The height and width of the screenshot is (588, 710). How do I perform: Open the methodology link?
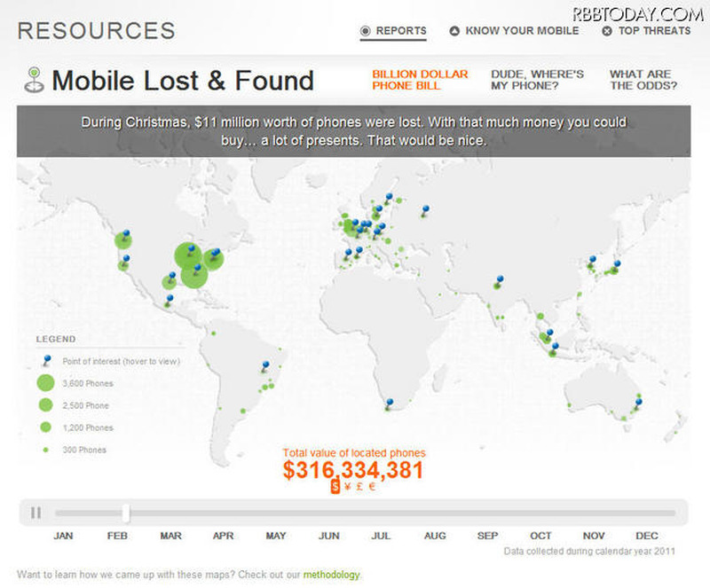(331, 575)
